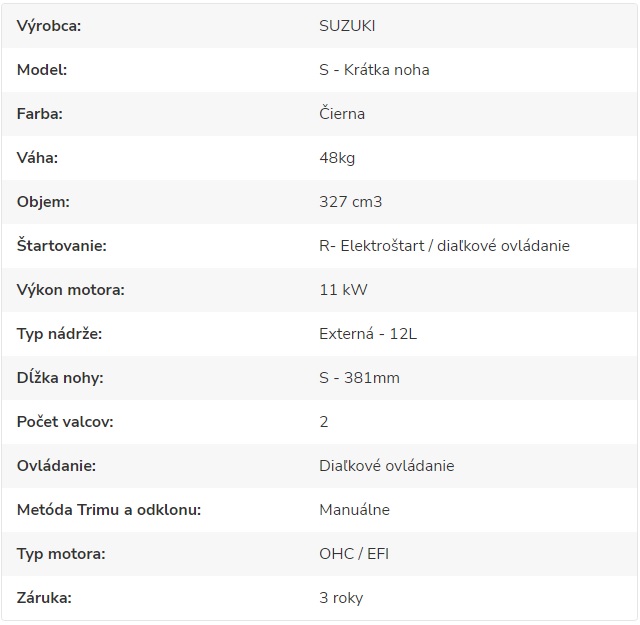Select the Farba label text
This screenshot has width=640, height=625.
point(40,114)
